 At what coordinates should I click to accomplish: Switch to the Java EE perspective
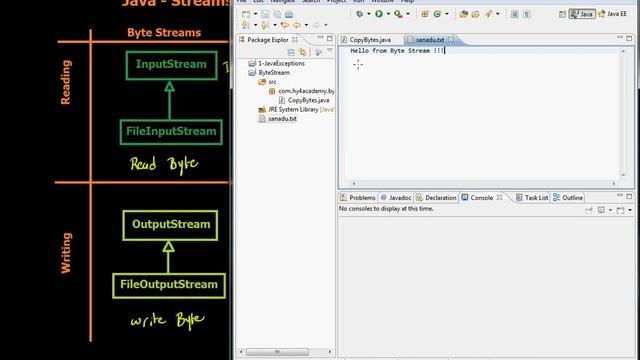(x=613, y=14)
